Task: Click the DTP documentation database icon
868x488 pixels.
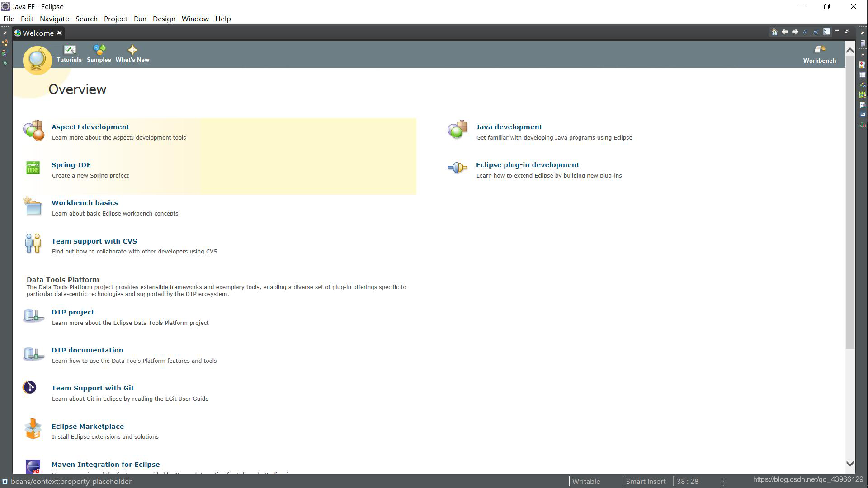Action: tap(33, 354)
